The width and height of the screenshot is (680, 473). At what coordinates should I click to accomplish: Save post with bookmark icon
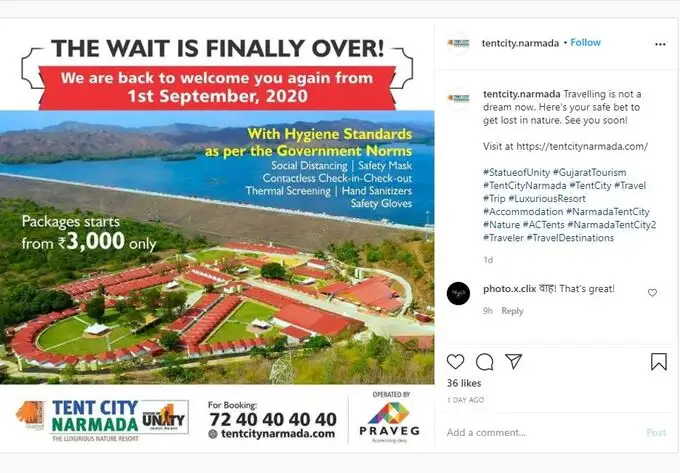click(x=658, y=362)
